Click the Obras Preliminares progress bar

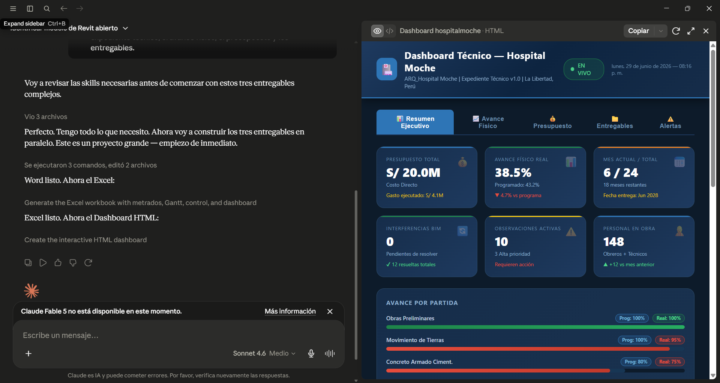(x=535, y=327)
